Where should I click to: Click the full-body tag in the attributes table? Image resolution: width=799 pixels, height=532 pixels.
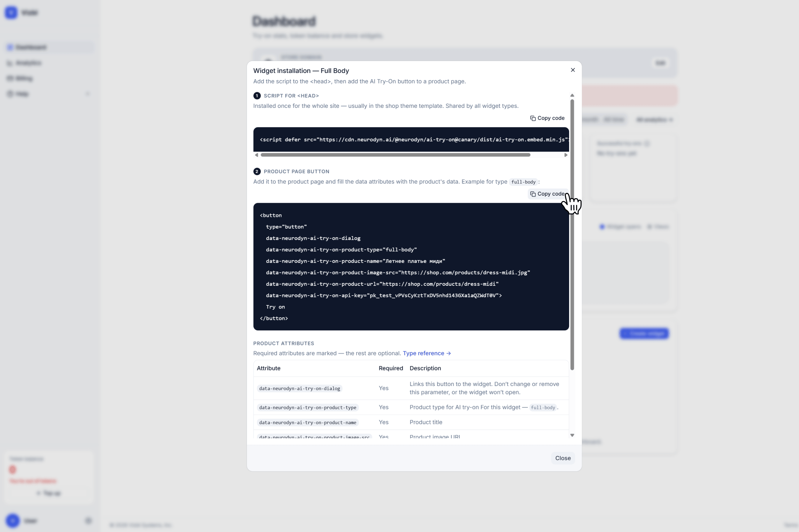click(x=543, y=408)
